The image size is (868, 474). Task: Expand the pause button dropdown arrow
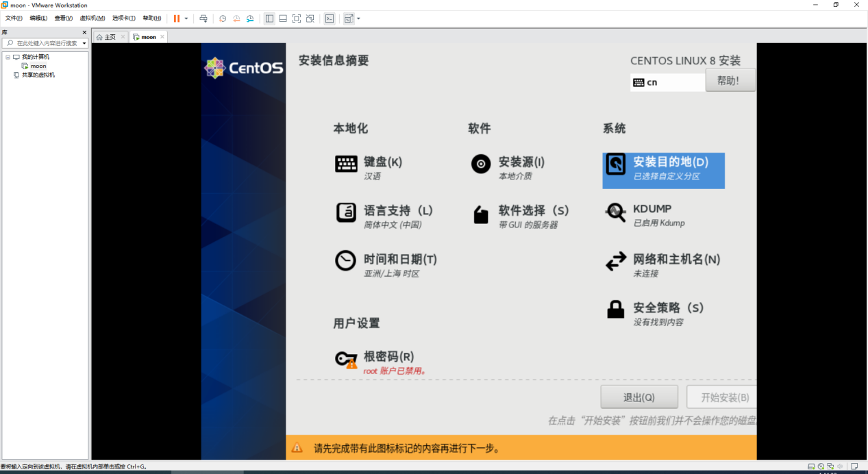[185, 18]
